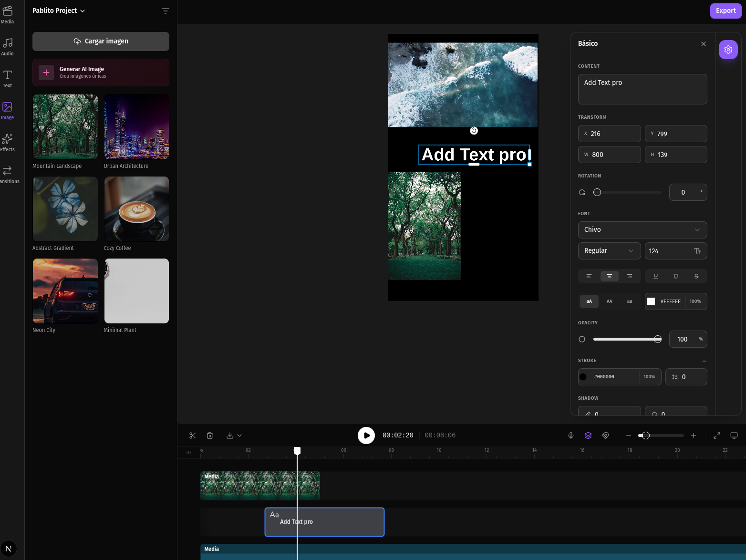
Task: Toggle magnetic snapping in the timeline
Action: point(605,436)
